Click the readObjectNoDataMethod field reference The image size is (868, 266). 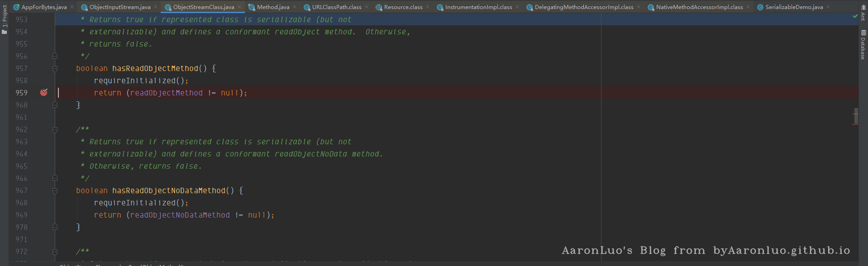(x=180, y=215)
